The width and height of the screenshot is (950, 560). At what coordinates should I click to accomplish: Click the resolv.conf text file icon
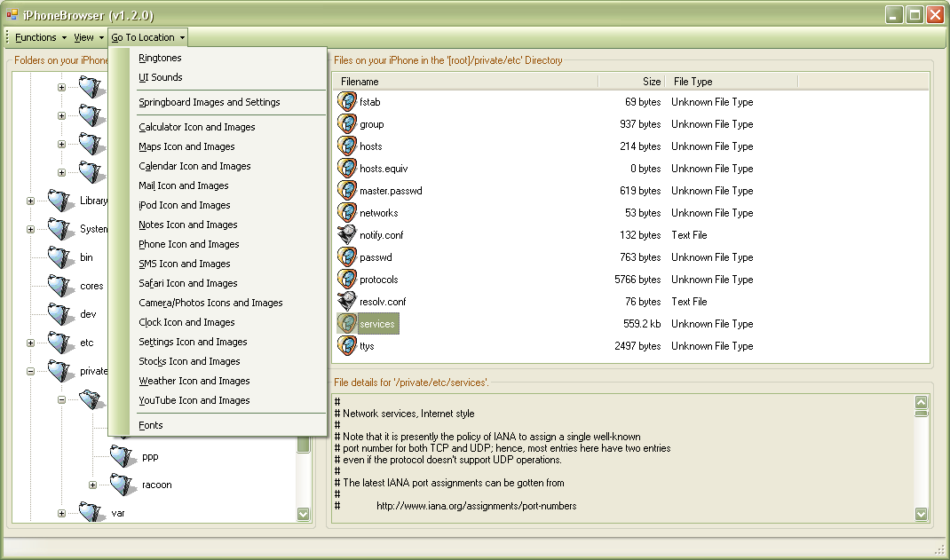point(347,302)
